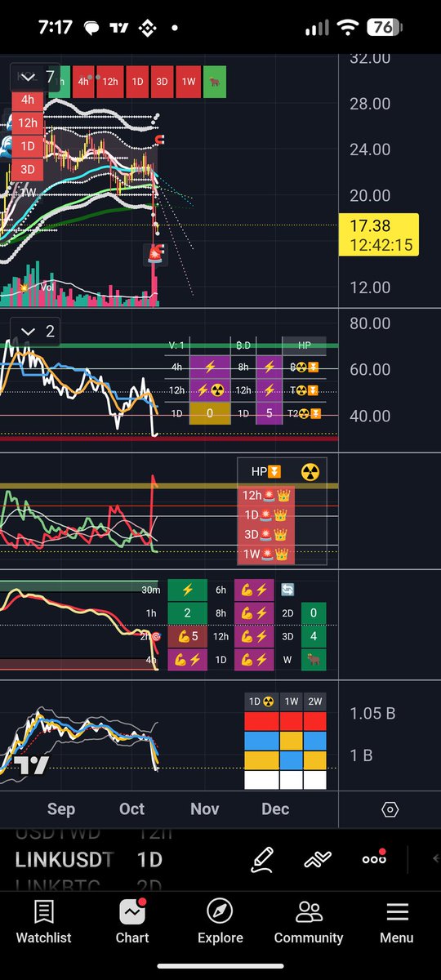Pick the red cell under 2W column
This screenshot has height=980, width=441.
point(314,721)
